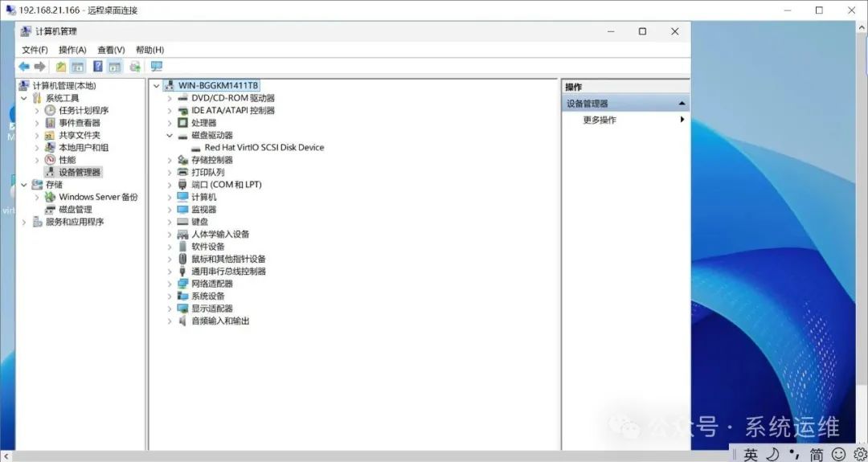
Task: Click the blue Back arrow in toolbar
Action: click(x=24, y=67)
